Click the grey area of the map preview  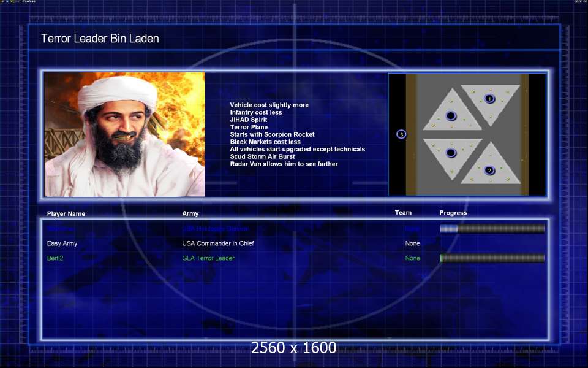tap(467, 134)
